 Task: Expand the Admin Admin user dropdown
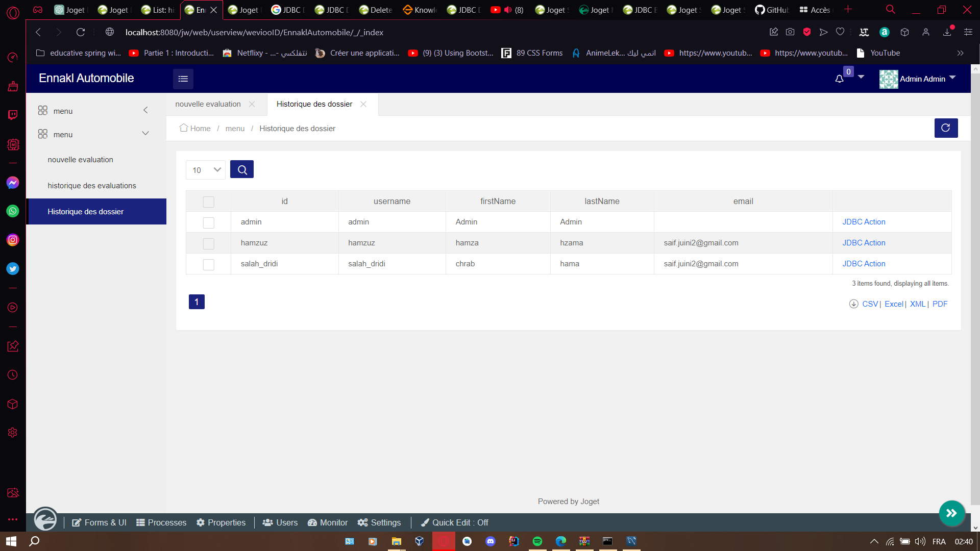pyautogui.click(x=952, y=77)
